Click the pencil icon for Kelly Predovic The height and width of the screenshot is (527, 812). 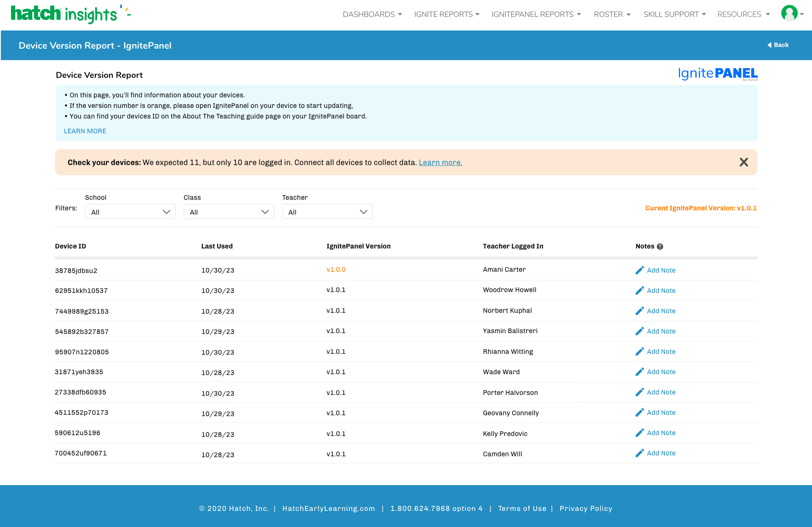pos(639,433)
